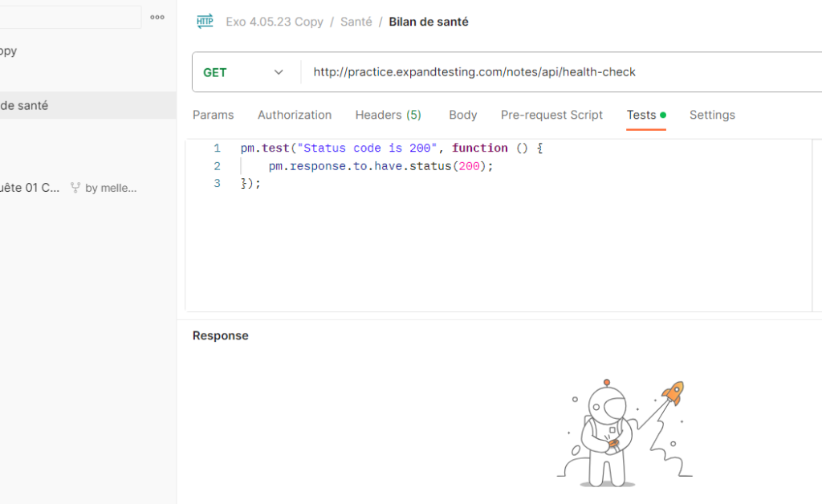Viewport: 822px width, 504px height.
Task: Open the Authorization tab
Action: click(295, 115)
